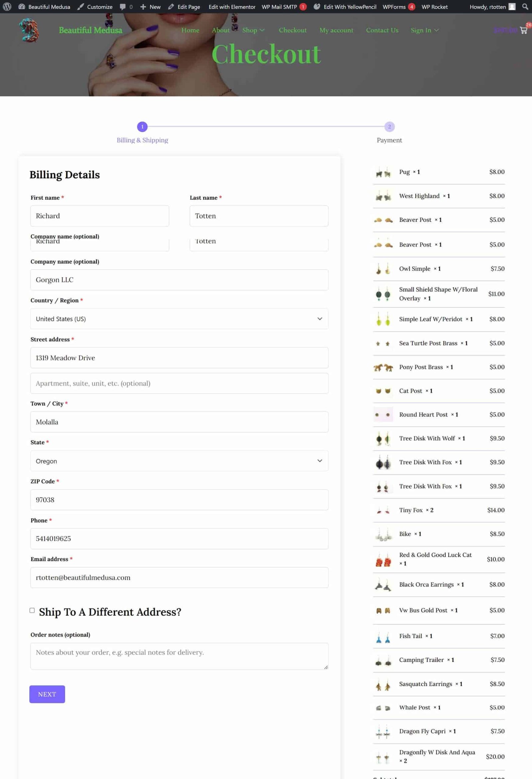Open the Country / Region dropdown
The height and width of the screenshot is (779, 532).
click(179, 319)
